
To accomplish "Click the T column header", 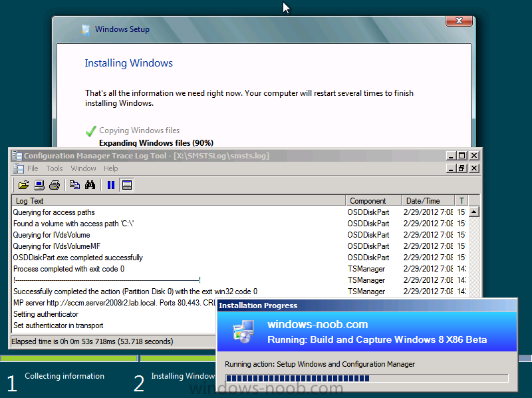I will tap(462, 201).
